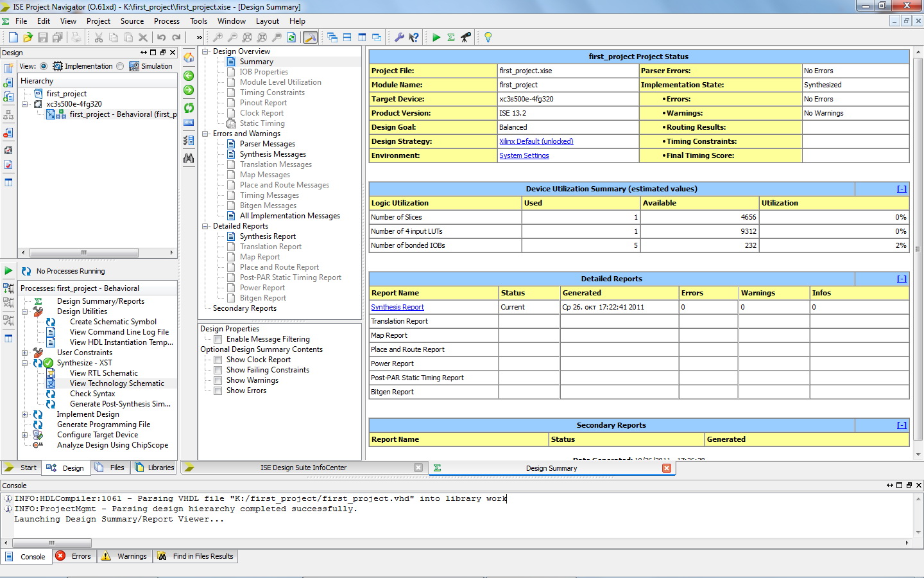Click the Tile windows horizontally icon
Image resolution: width=924 pixels, height=578 pixels.
point(347,37)
